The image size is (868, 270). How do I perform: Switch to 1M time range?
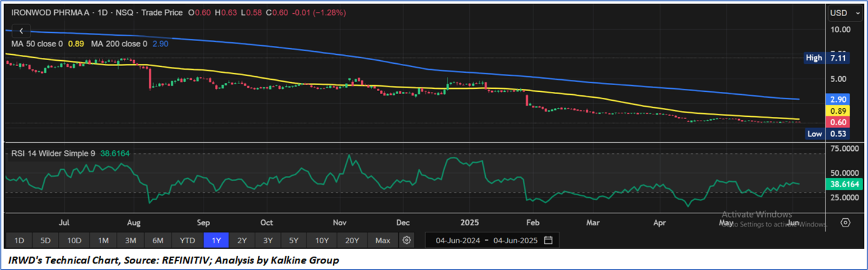[103, 241]
